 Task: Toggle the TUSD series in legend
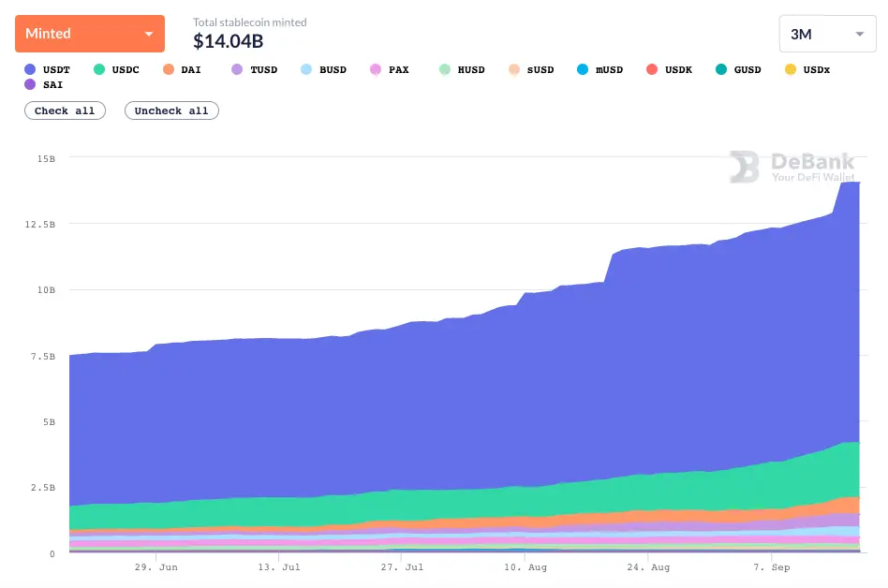click(x=255, y=69)
